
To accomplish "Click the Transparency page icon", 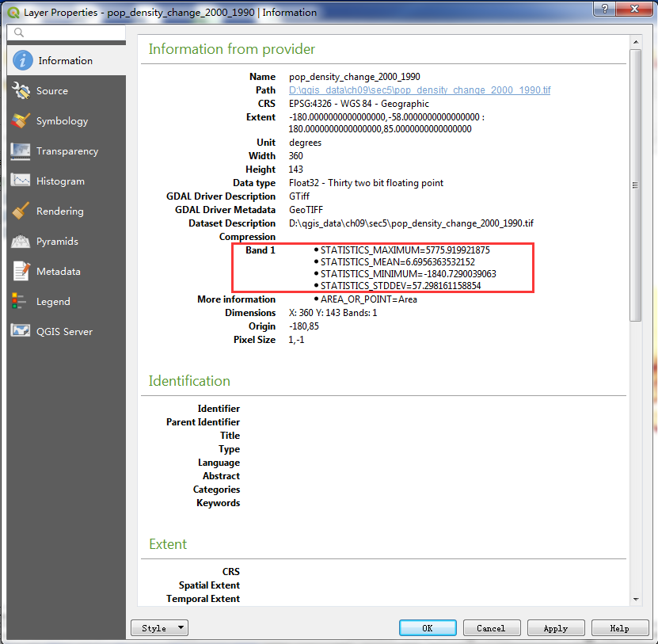I will 21,151.
